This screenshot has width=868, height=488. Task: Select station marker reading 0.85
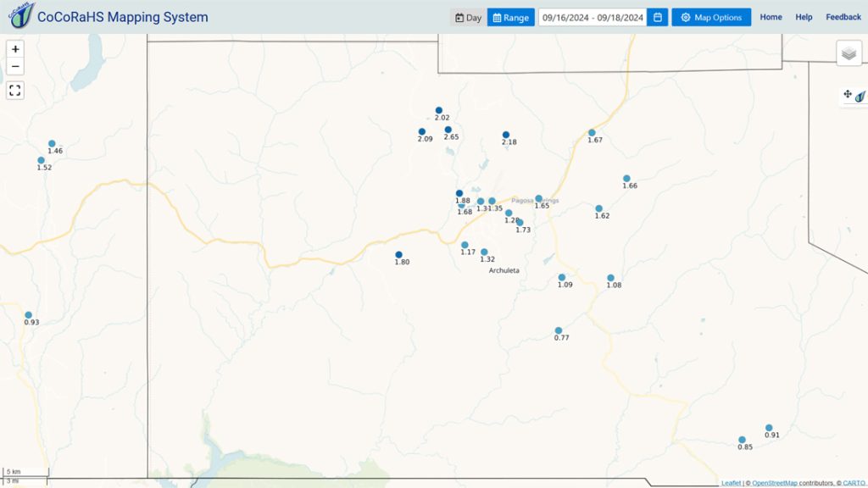(742, 440)
